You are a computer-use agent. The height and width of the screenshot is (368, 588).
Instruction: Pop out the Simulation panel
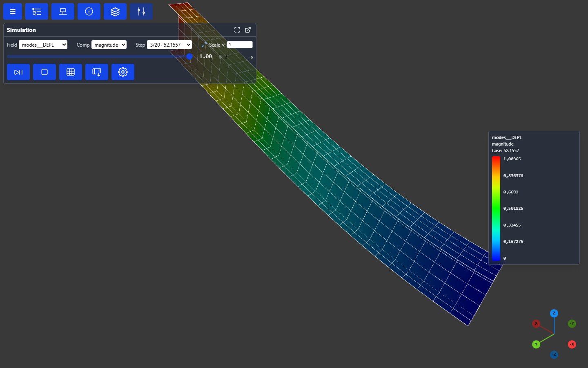click(x=248, y=30)
